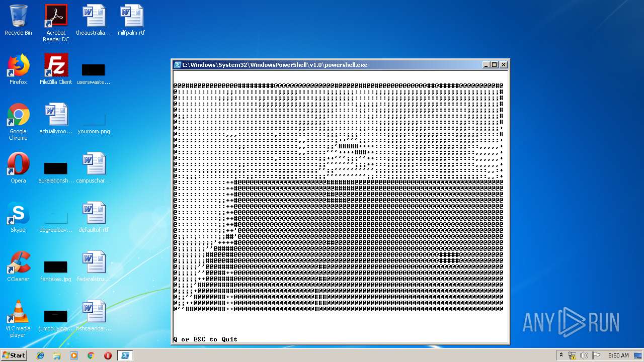The width and height of the screenshot is (644, 362).
Task: Launch Google Chrome desktop shortcut
Action: pos(18,122)
